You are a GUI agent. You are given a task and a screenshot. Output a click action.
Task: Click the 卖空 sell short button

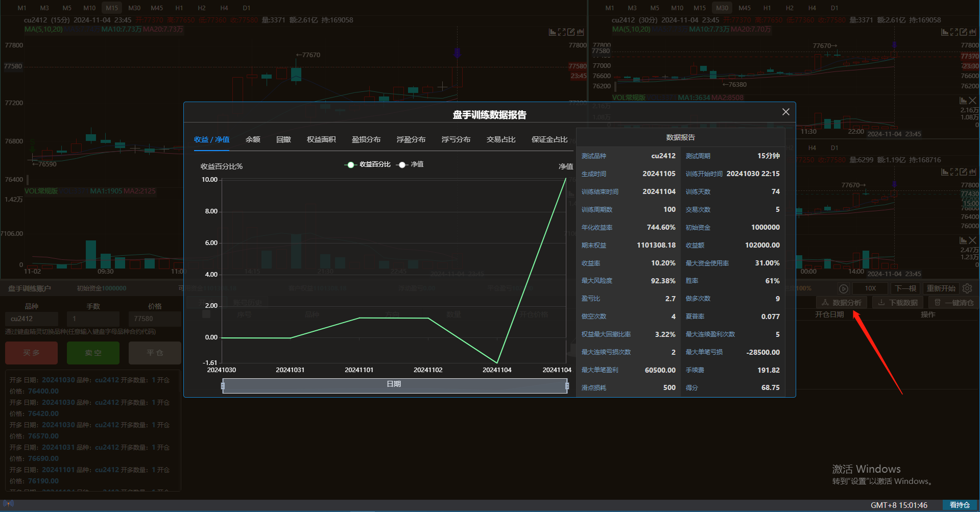[x=93, y=353]
